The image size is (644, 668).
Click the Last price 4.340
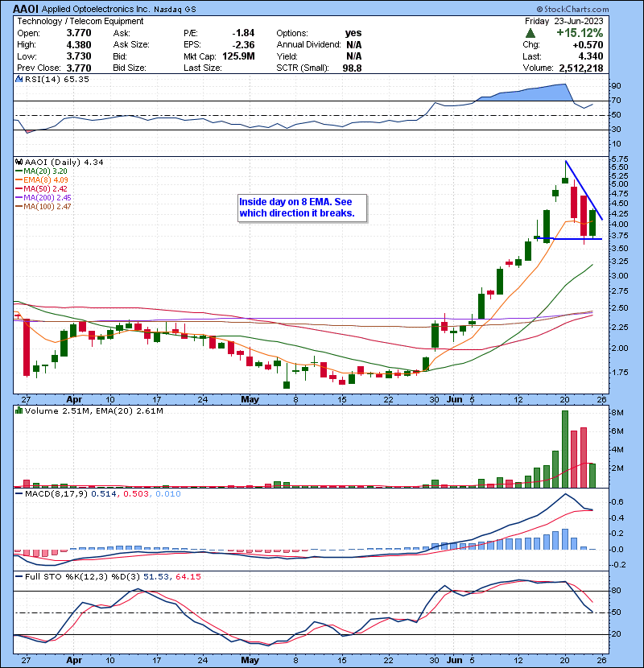tap(591, 56)
